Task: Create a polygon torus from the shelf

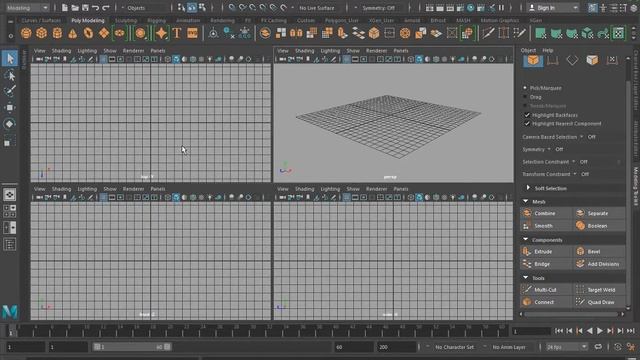Action: 88,33
